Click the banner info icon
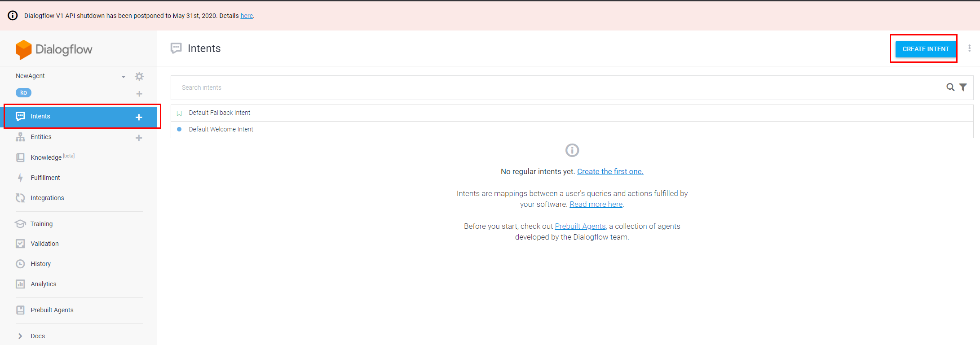The image size is (980, 345). 13,16
